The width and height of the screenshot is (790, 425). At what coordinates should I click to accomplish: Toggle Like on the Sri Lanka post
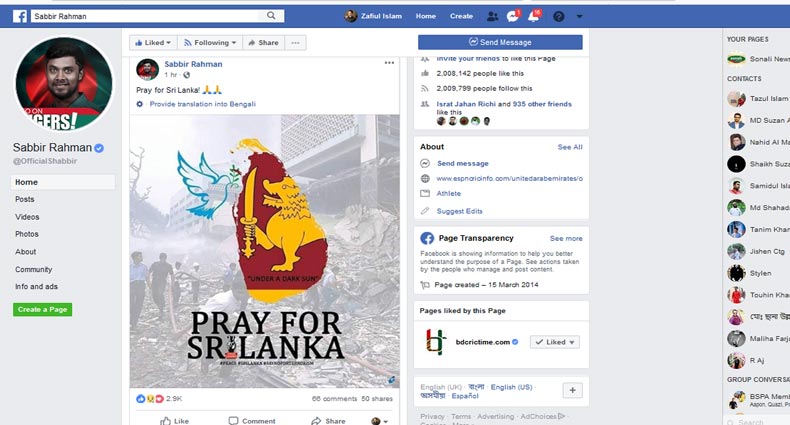[x=174, y=420]
